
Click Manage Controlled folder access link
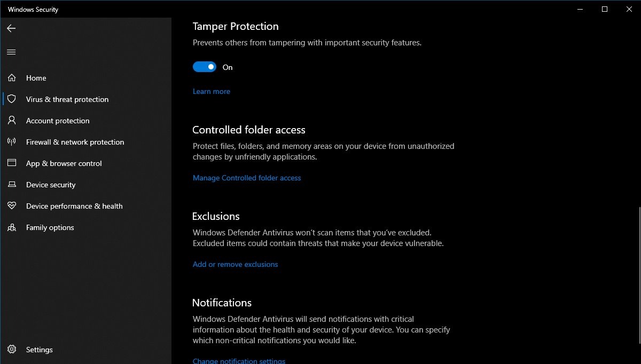(247, 178)
